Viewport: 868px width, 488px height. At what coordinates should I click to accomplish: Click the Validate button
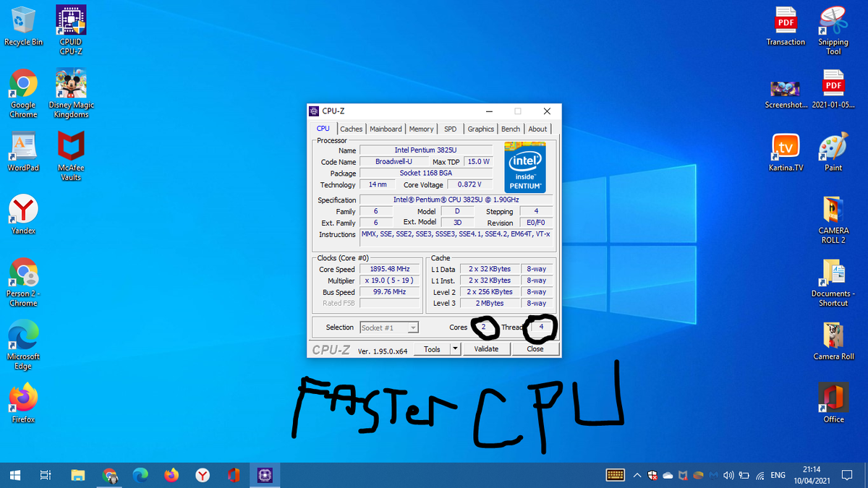coord(486,349)
